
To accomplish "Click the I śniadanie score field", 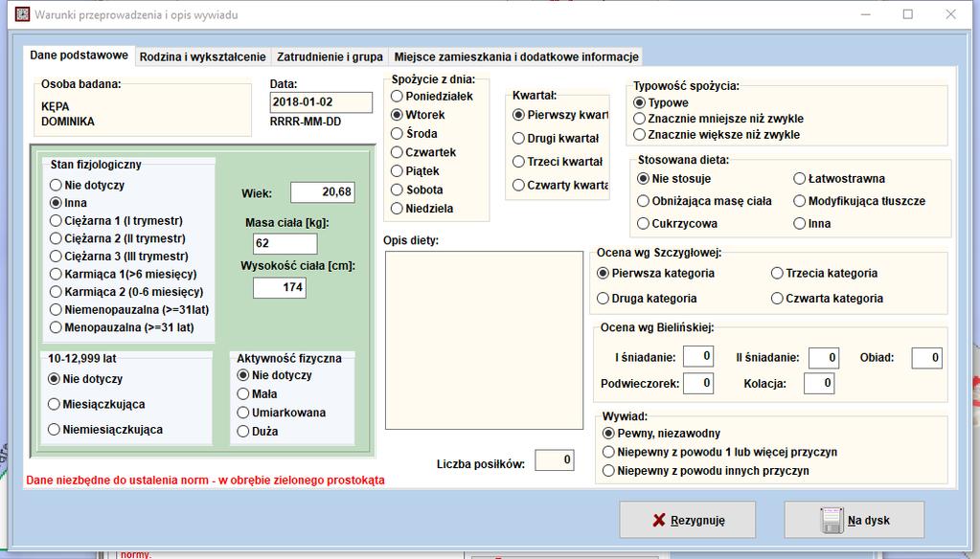I will click(698, 357).
